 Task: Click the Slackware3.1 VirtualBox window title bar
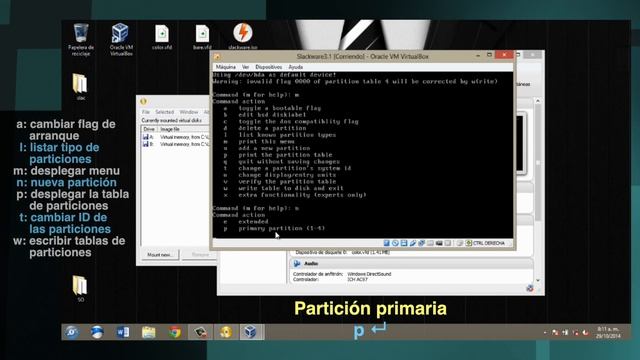click(362, 56)
